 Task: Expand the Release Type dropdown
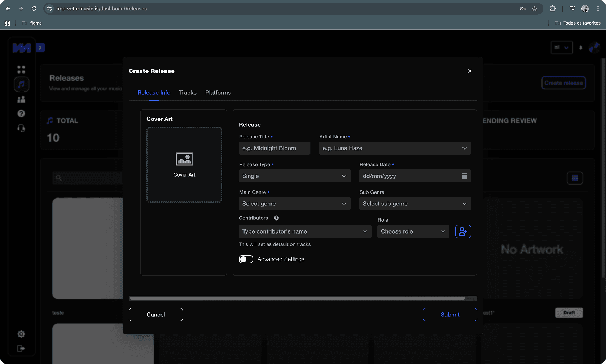294,176
